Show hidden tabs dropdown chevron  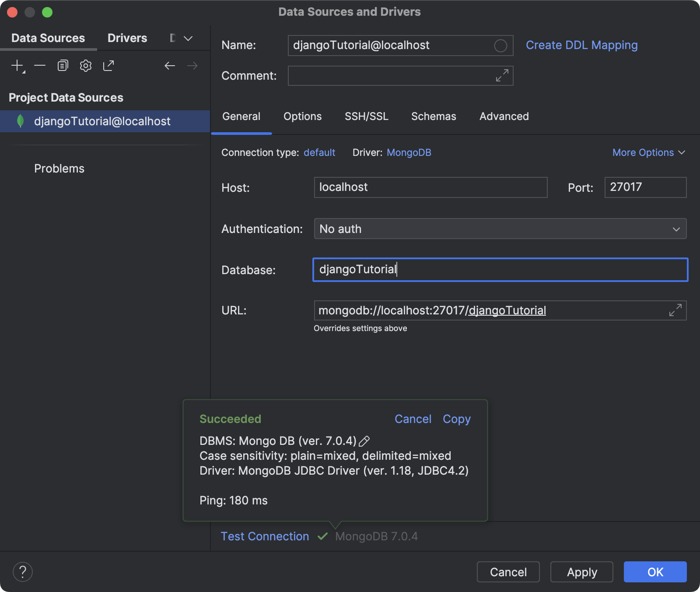pyautogui.click(x=188, y=39)
